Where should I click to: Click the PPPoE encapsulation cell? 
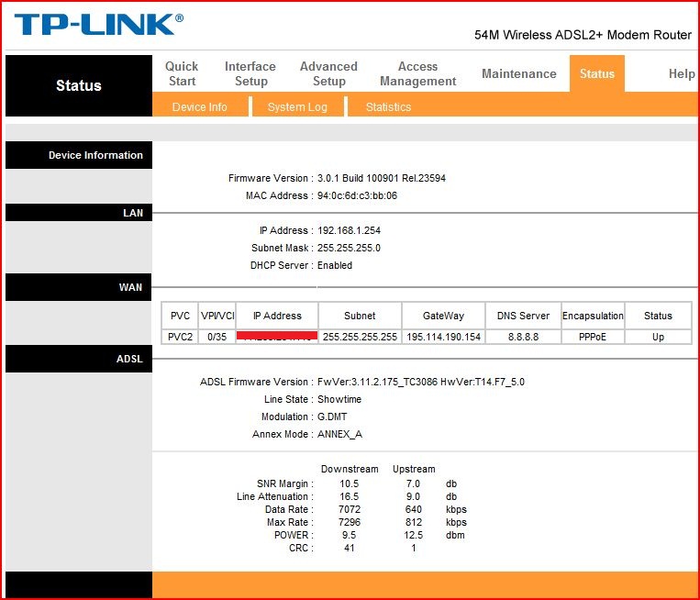click(593, 337)
